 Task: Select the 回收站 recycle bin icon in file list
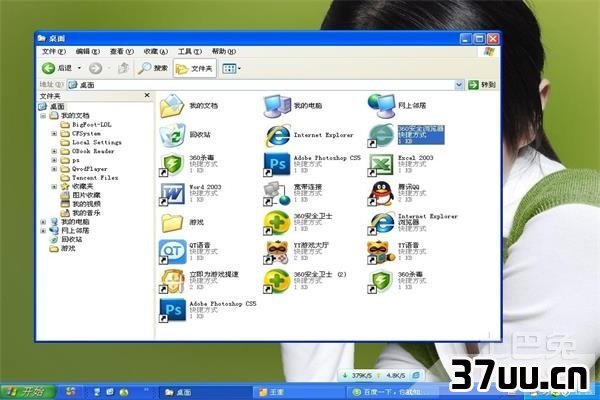[x=172, y=135]
